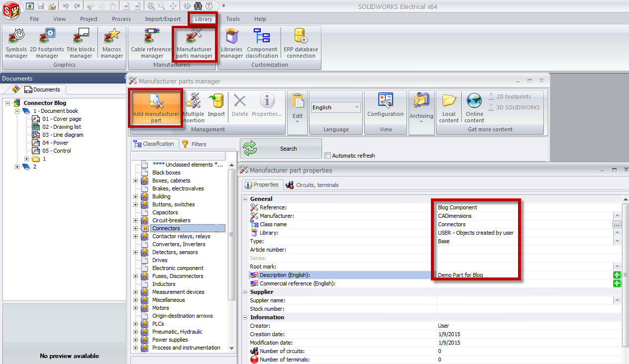Collapse the Connector Blog project node
629x364 pixels.
click(x=8, y=103)
